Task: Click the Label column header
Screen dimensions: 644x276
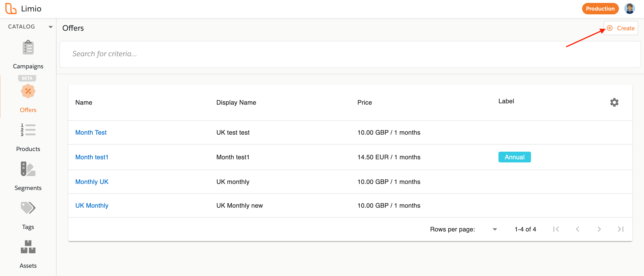Action: [506, 101]
